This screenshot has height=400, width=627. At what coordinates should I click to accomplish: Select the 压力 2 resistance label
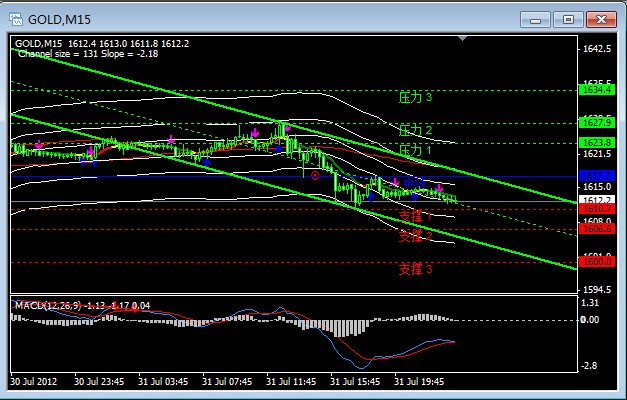coord(415,130)
